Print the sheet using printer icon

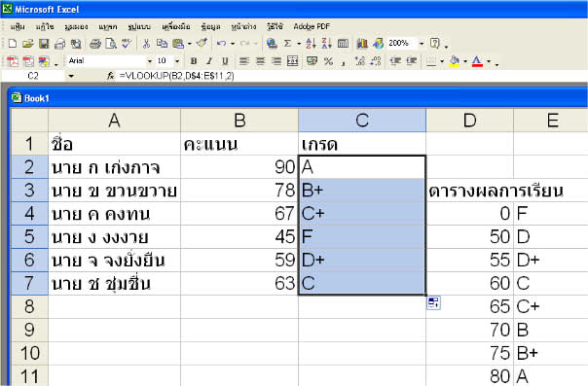point(95,44)
